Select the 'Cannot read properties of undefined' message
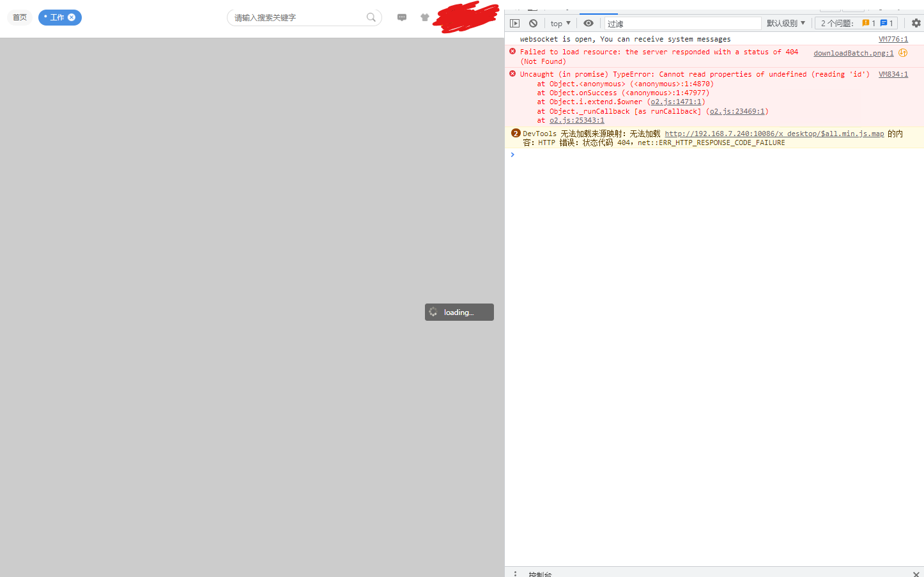 [695, 74]
